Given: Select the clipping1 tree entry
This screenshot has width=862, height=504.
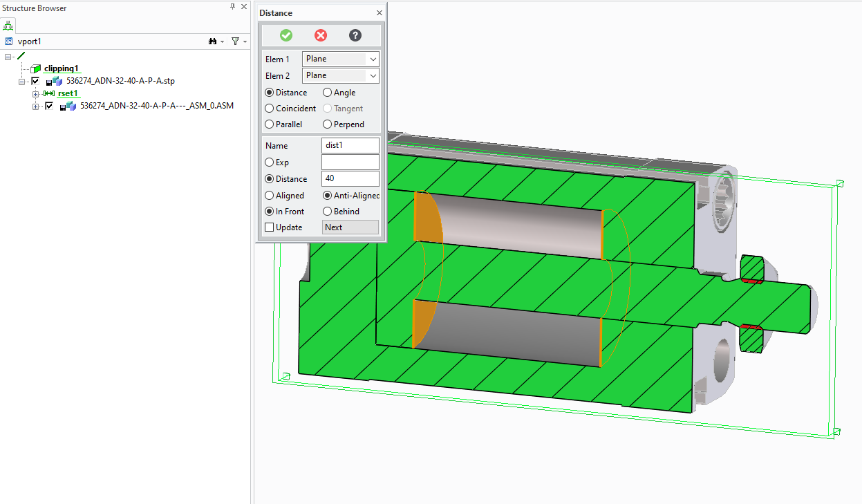Looking at the screenshot, I should [61, 68].
